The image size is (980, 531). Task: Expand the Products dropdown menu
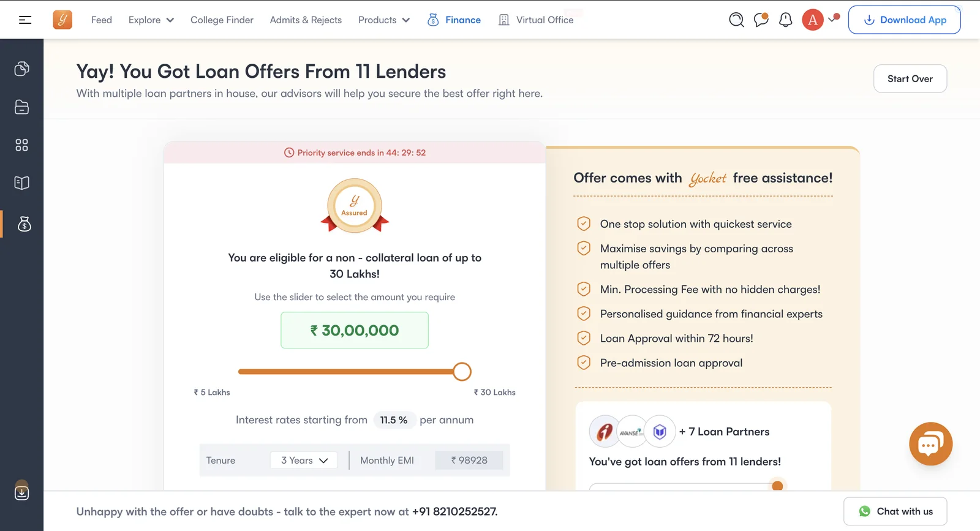[384, 20]
